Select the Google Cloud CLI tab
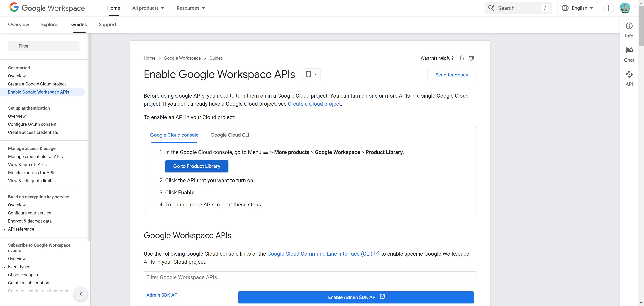 (230, 135)
